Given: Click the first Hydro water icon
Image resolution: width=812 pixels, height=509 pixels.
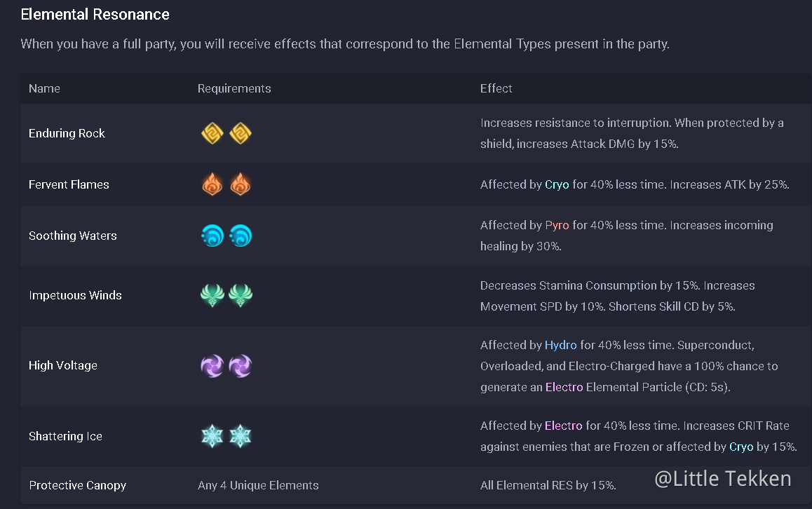Looking at the screenshot, I should pyautogui.click(x=212, y=236).
